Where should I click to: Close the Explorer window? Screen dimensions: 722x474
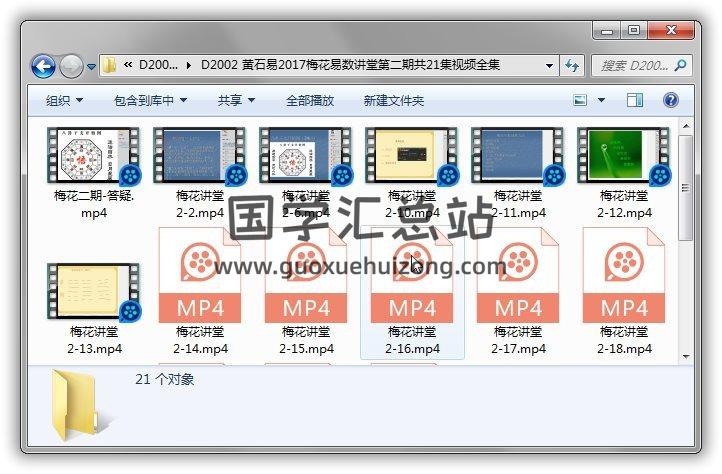(x=670, y=30)
